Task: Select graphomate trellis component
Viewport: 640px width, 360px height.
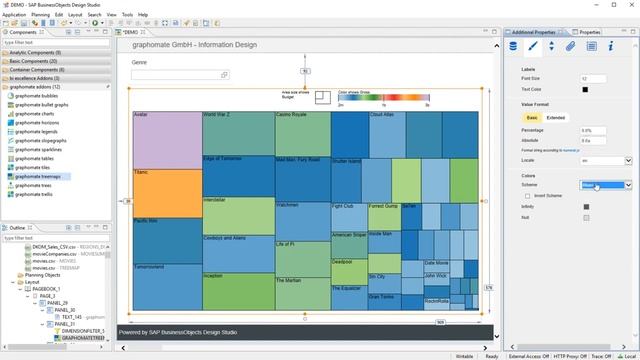Action: point(33,195)
